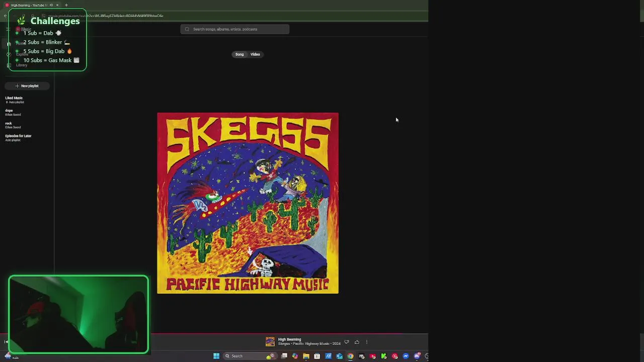Screen dimensions: 644x362
Task: Launch Copilot from the taskbar
Action: click(295, 356)
